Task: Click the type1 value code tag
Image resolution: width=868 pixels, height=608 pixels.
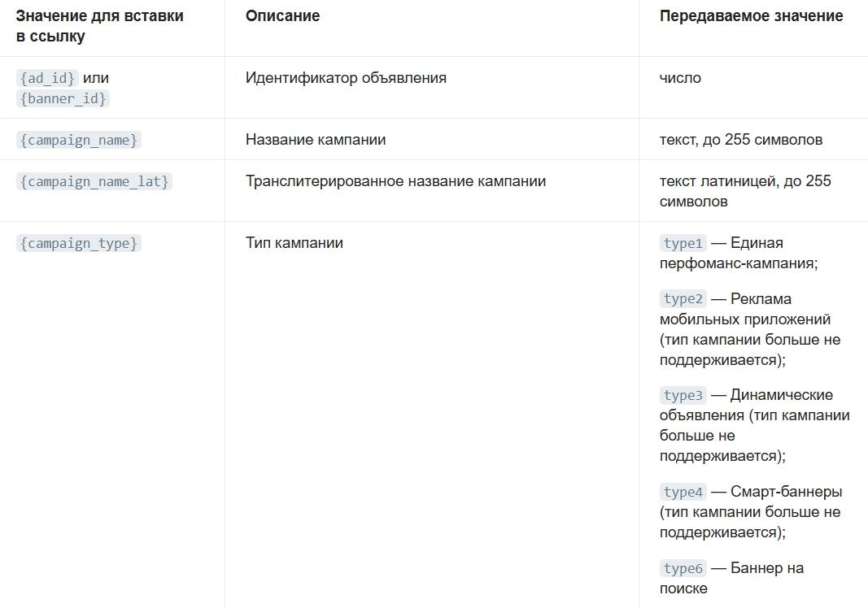Action: 683,243
